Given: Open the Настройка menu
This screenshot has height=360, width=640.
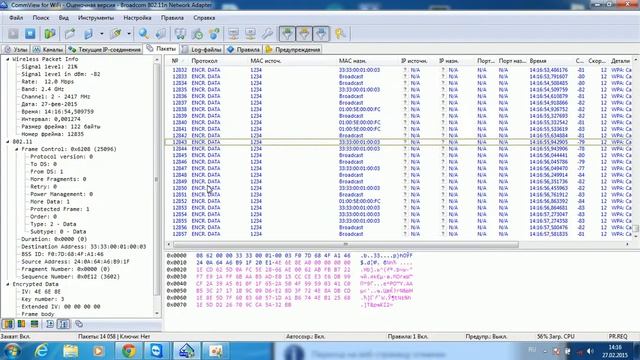Looking at the screenshot, I should pyautogui.click(x=138, y=18).
